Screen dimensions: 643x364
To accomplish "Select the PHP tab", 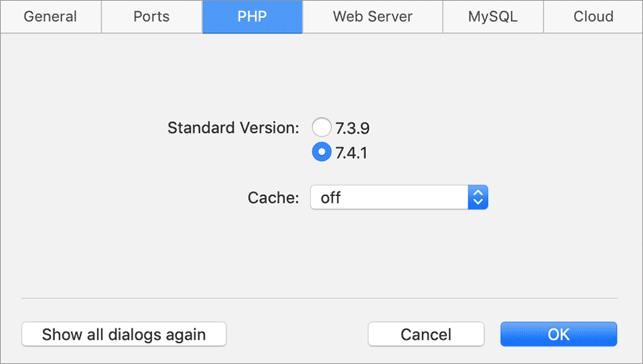I will [x=253, y=17].
